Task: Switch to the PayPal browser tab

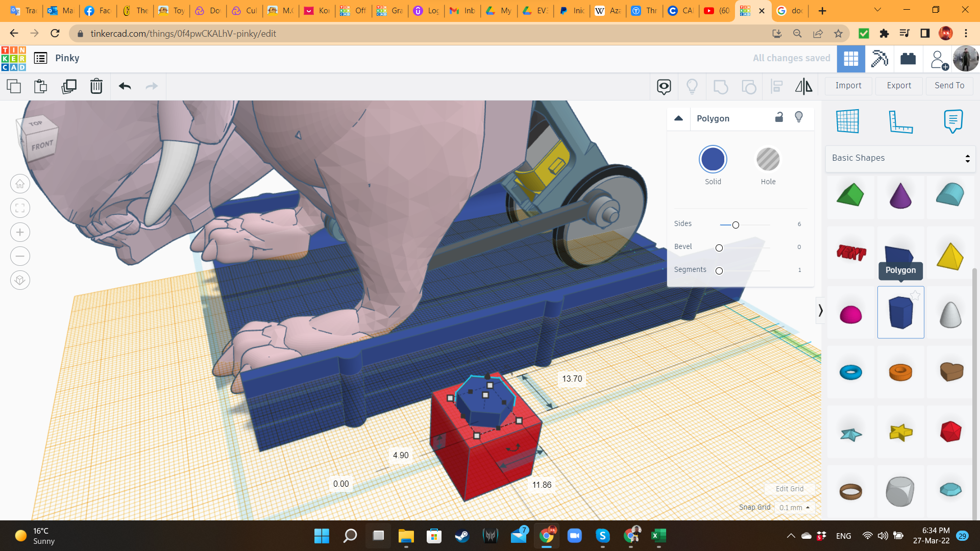Action: click(572, 11)
